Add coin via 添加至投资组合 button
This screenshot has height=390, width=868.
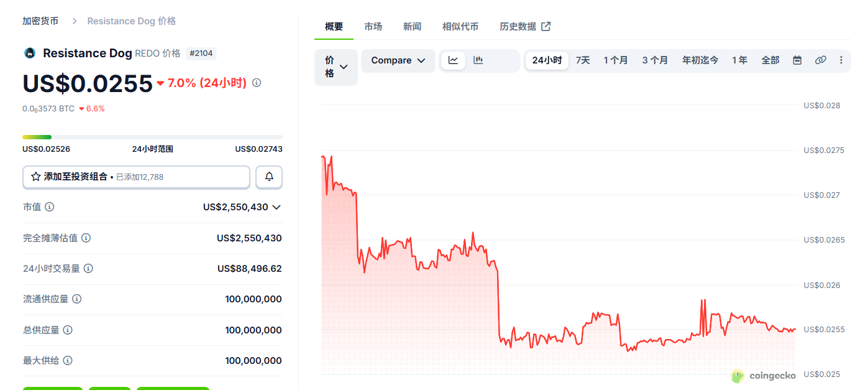point(136,177)
